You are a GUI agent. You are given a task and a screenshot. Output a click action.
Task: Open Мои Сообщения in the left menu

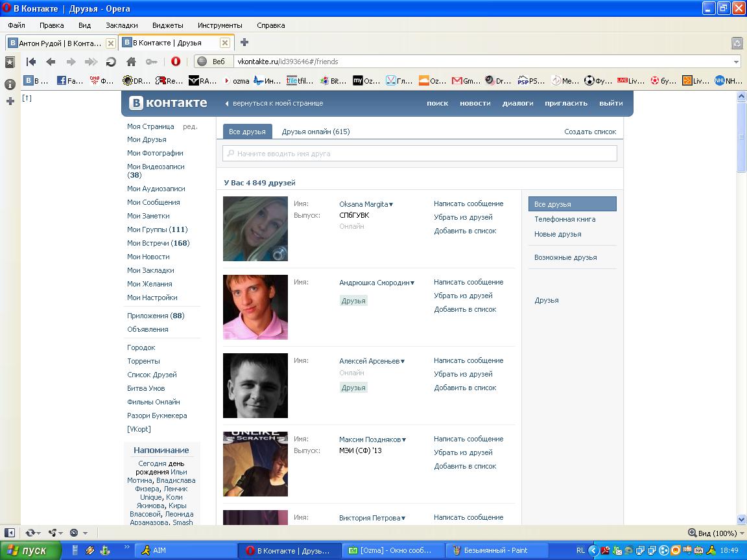154,202
